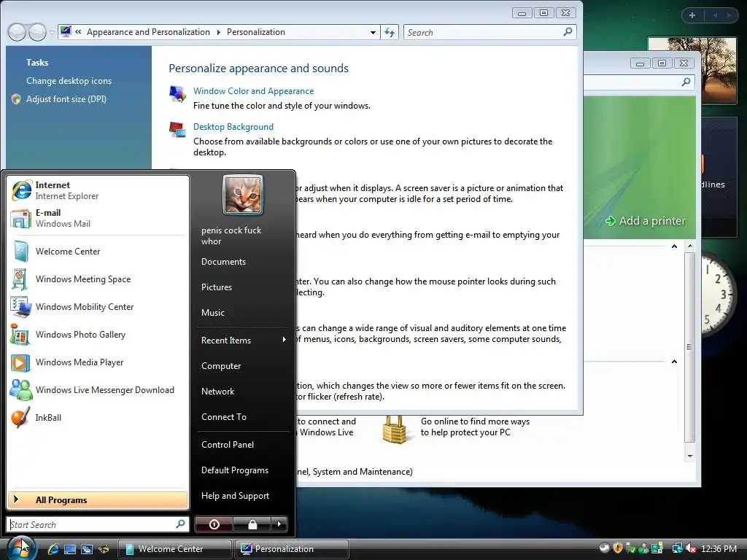Expand shutdown options arrow
This screenshot has width=747, height=560.
(279, 524)
